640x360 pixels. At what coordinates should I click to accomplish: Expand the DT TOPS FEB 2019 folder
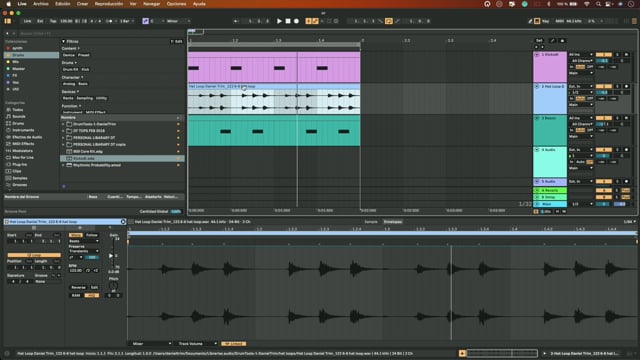tap(64, 131)
